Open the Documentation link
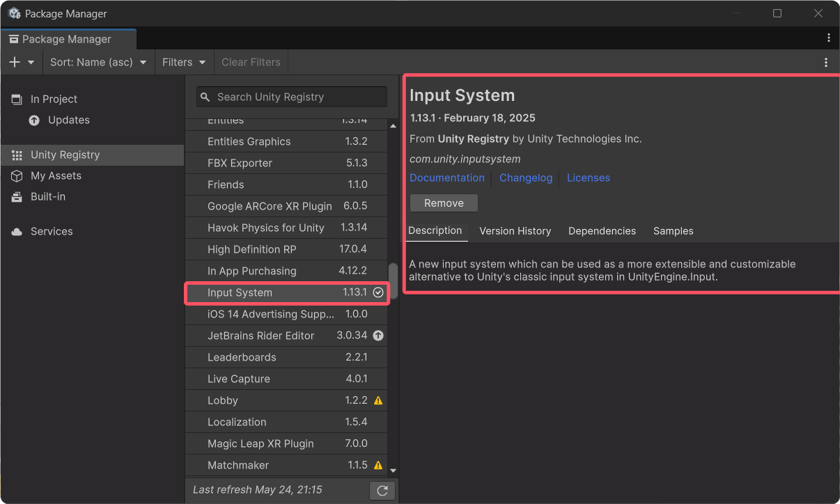This screenshot has height=504, width=840. coord(447,178)
